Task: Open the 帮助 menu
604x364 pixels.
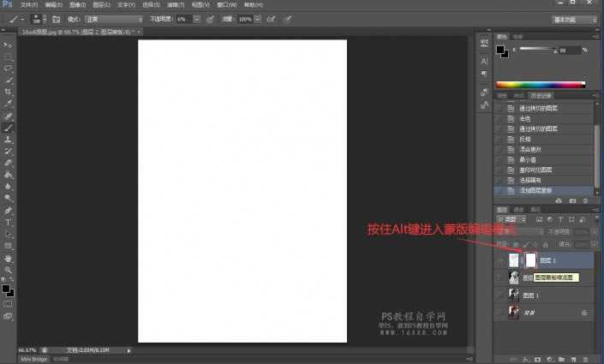Action: (253, 4)
